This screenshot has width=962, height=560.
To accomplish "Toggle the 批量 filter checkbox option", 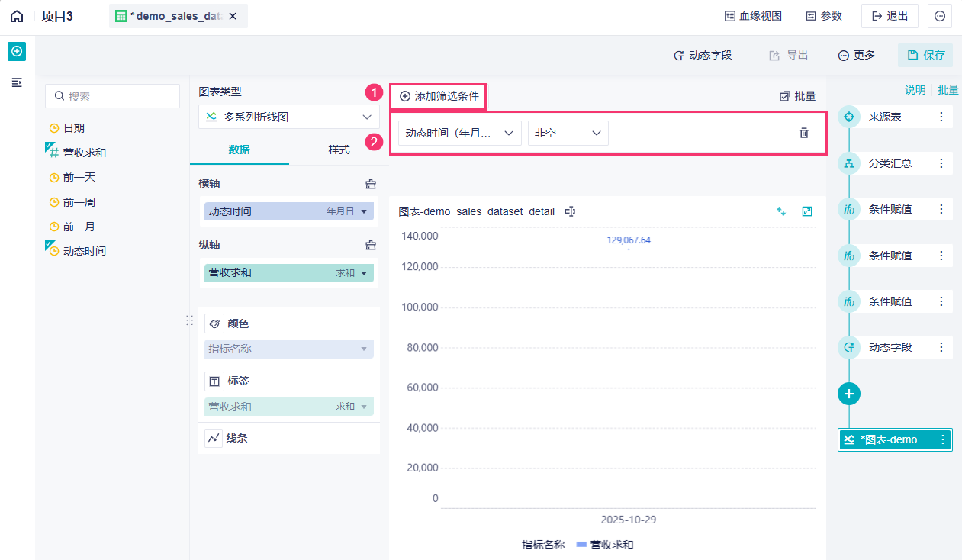I will click(797, 96).
